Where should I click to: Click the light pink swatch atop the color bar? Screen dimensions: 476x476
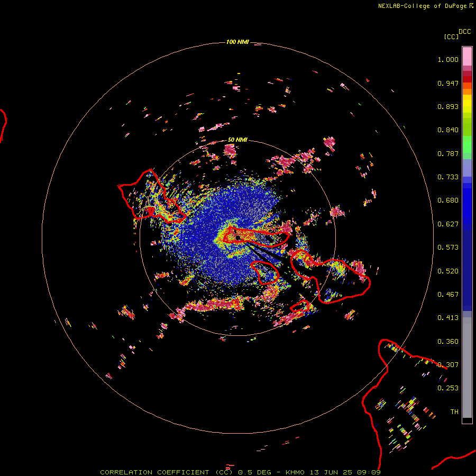467,56
